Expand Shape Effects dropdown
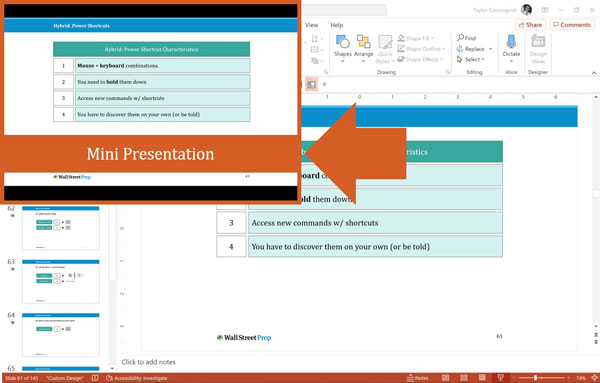600x383 pixels. 442,59
